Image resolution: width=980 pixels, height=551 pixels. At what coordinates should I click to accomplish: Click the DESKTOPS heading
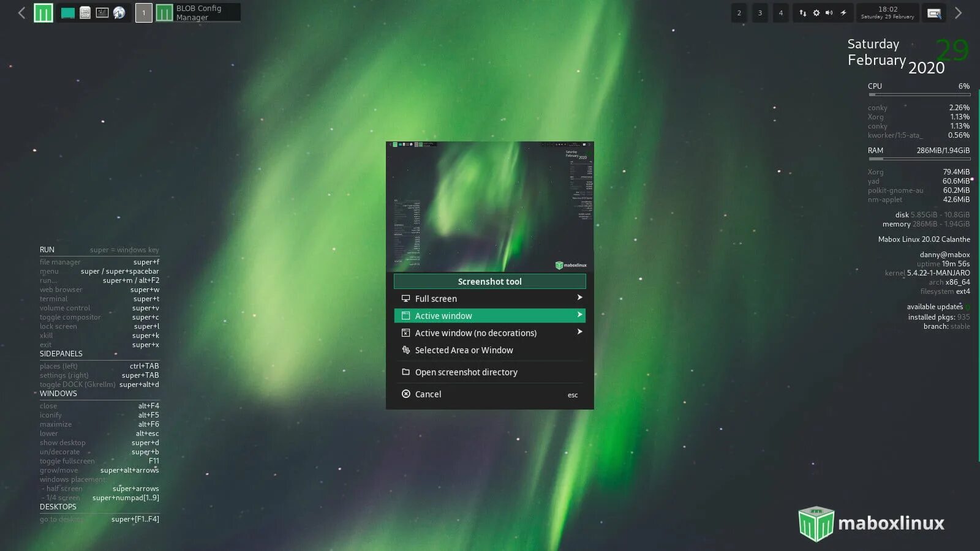point(58,507)
